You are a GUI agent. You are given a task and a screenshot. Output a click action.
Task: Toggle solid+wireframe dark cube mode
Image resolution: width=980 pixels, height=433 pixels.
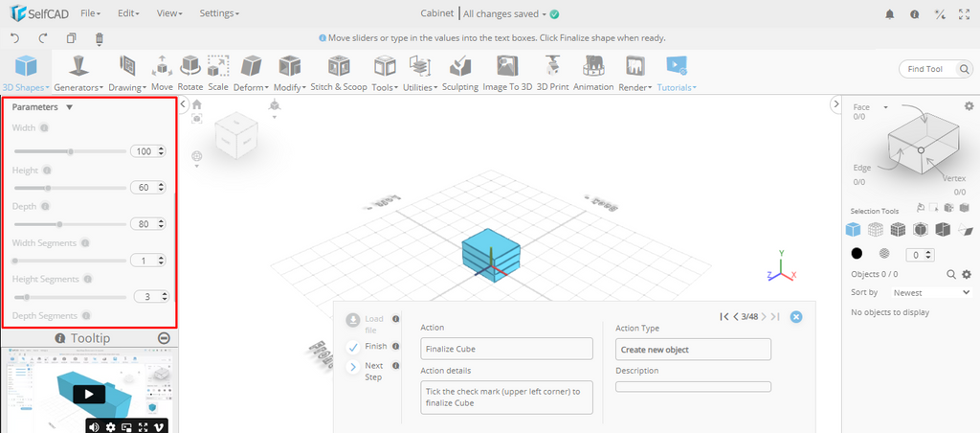point(898,230)
